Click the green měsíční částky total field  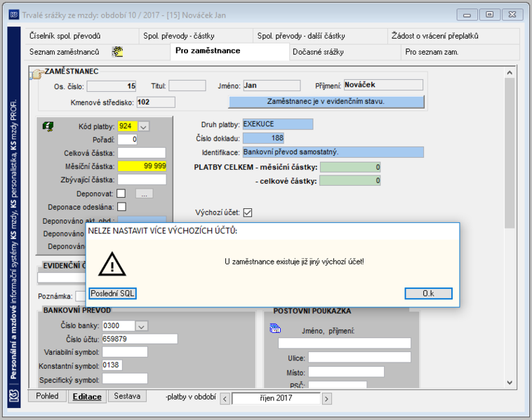coord(350,167)
